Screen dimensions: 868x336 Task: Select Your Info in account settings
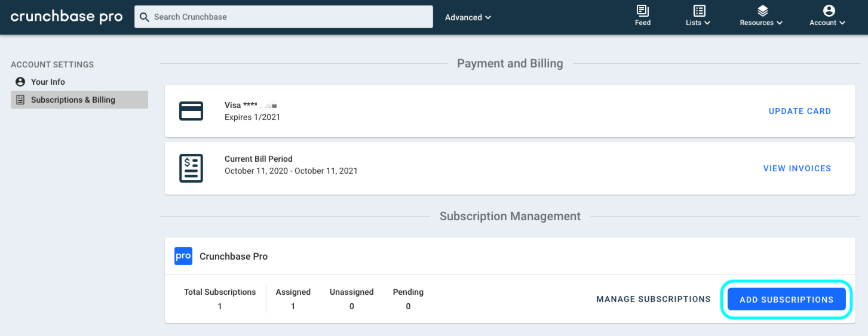79,82
